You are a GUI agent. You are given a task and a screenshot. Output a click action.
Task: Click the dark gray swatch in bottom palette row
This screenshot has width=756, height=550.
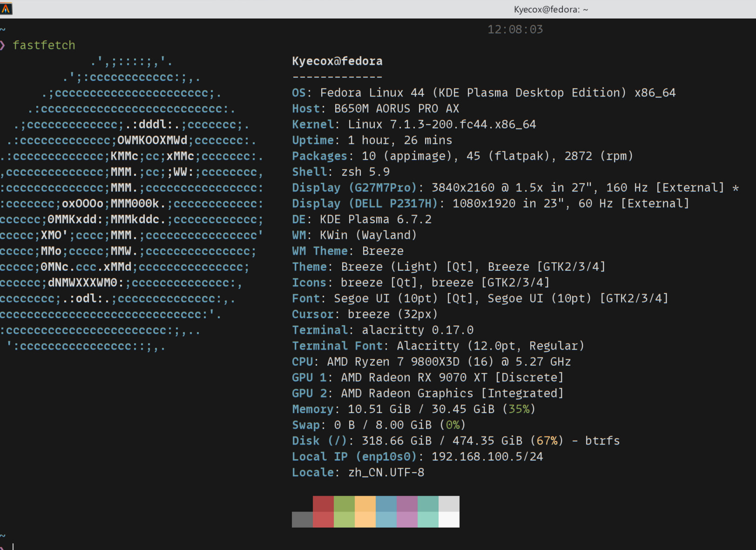[x=302, y=520]
